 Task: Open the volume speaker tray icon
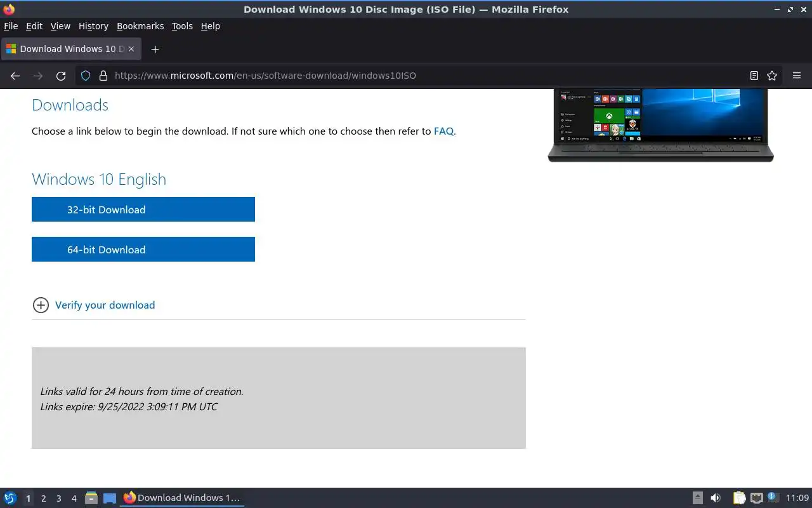point(716,498)
